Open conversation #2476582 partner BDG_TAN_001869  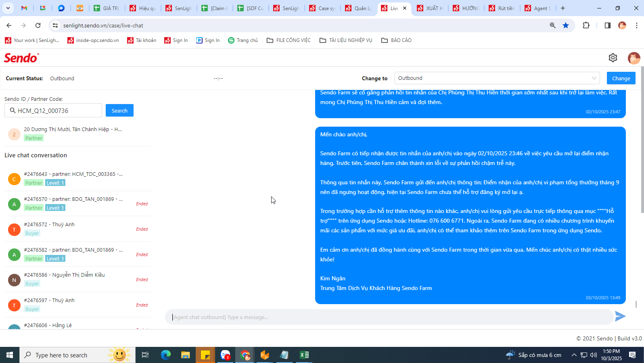[77, 255]
